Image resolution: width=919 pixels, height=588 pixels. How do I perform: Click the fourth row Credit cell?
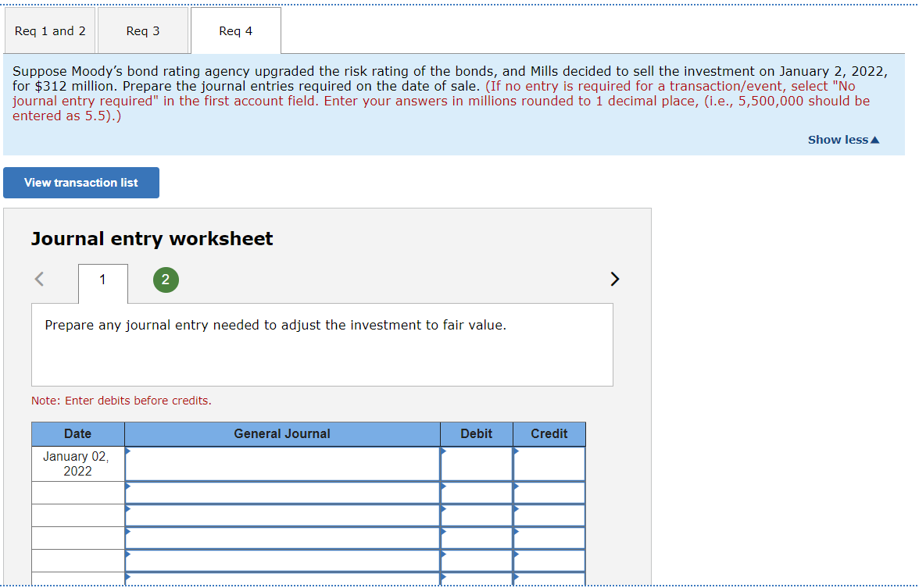tap(549, 538)
